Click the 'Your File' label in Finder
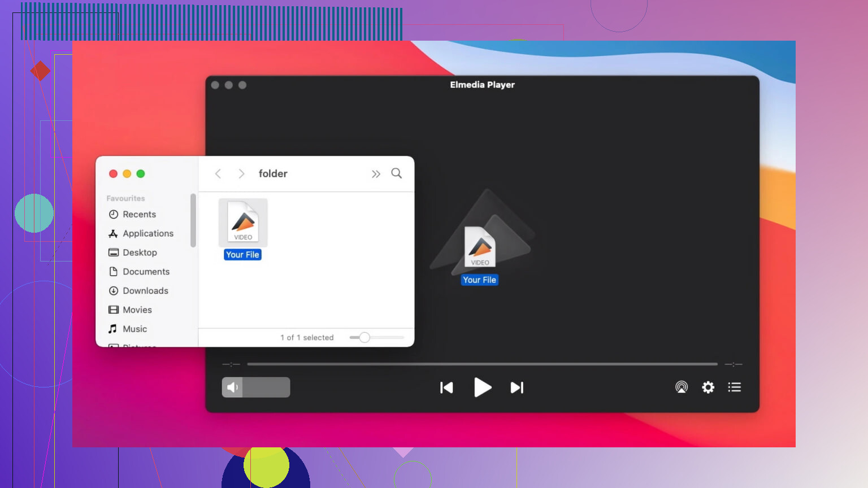The width and height of the screenshot is (868, 488). 242,255
